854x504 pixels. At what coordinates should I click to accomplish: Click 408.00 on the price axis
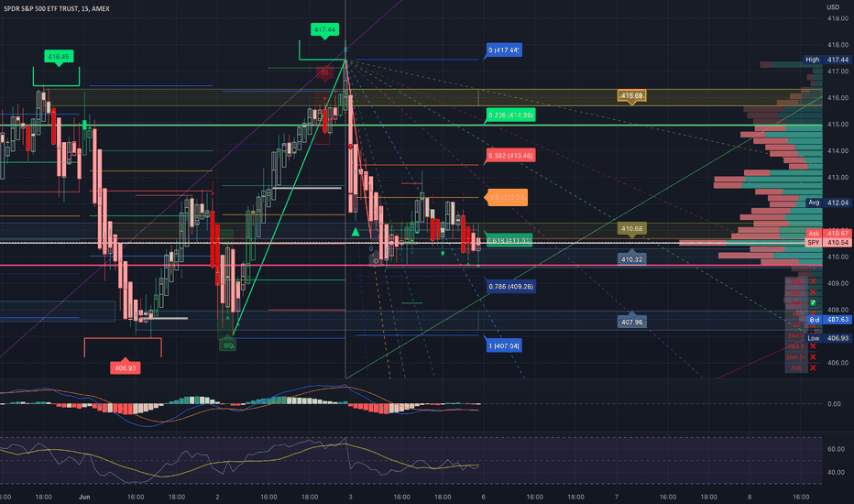(838, 310)
